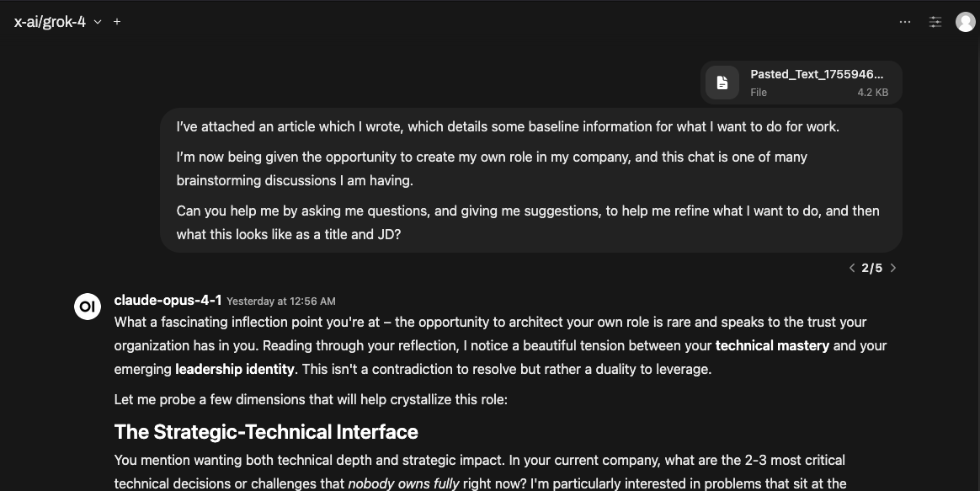Click the 4.2 KB file size label
The image size is (980, 491).
click(x=872, y=92)
